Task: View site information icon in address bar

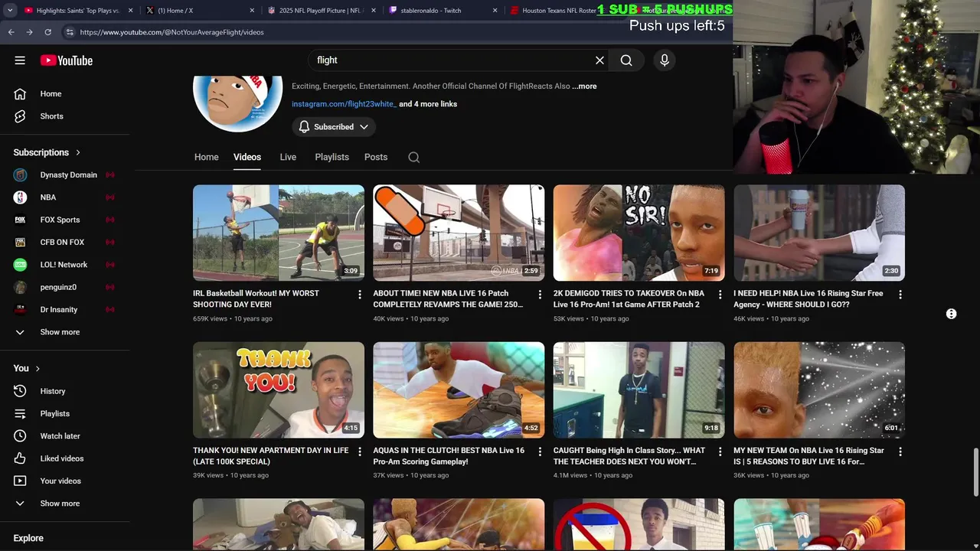Action: click(x=70, y=32)
